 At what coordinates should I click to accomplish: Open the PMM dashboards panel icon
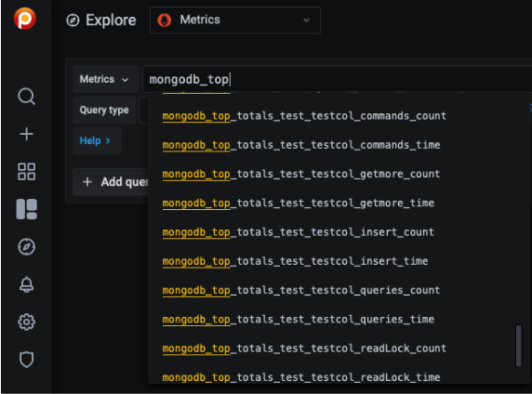(x=26, y=209)
